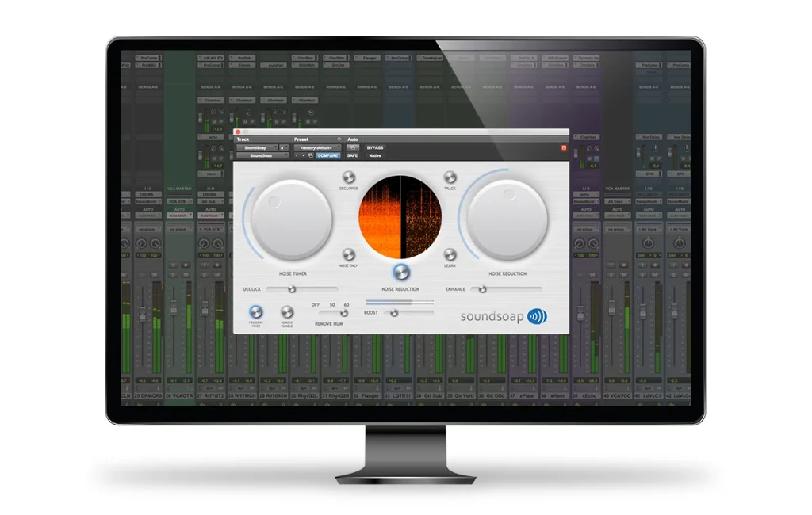Click the pan knob on the Vocals channel strip
The height and width of the screenshot is (515, 812).
click(x=648, y=243)
